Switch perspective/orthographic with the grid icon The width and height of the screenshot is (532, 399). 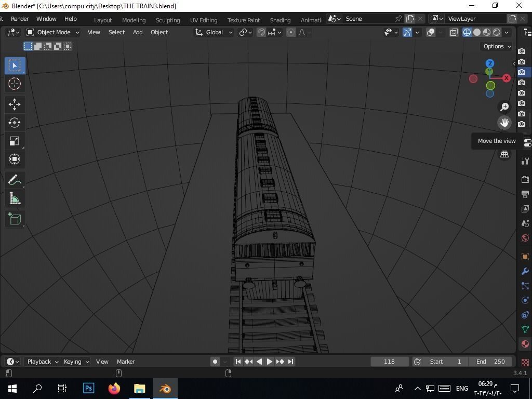point(504,154)
